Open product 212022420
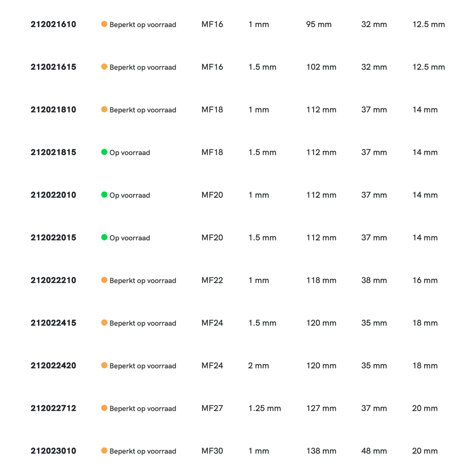 coord(53,366)
